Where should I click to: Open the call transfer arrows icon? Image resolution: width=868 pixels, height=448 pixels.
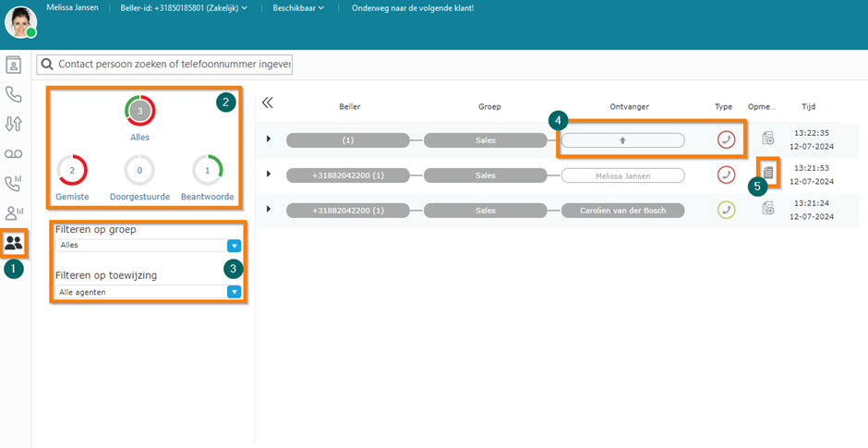tap(13, 124)
